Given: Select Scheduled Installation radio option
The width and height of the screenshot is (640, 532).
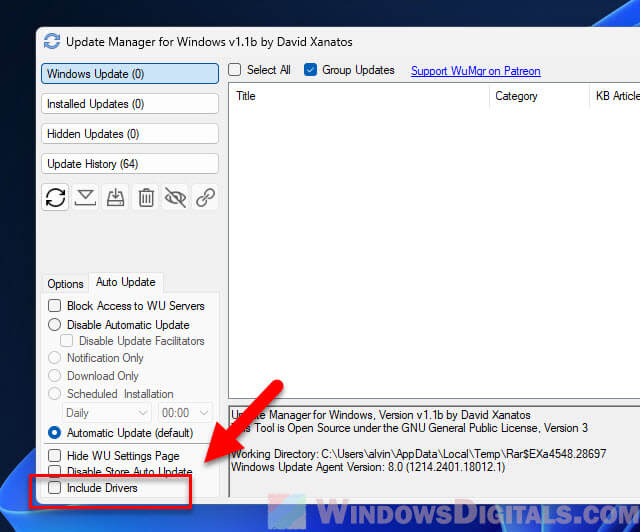Looking at the screenshot, I should [x=55, y=394].
